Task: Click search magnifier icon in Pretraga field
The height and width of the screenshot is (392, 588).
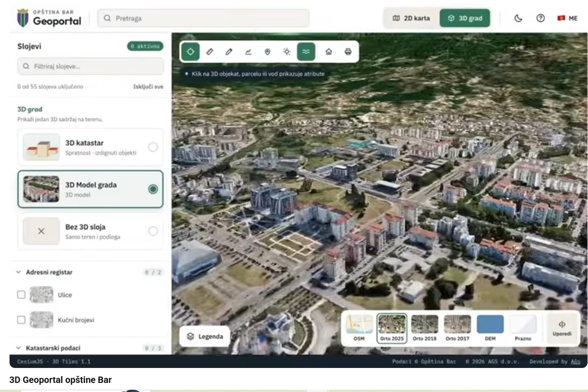Action: pos(108,18)
